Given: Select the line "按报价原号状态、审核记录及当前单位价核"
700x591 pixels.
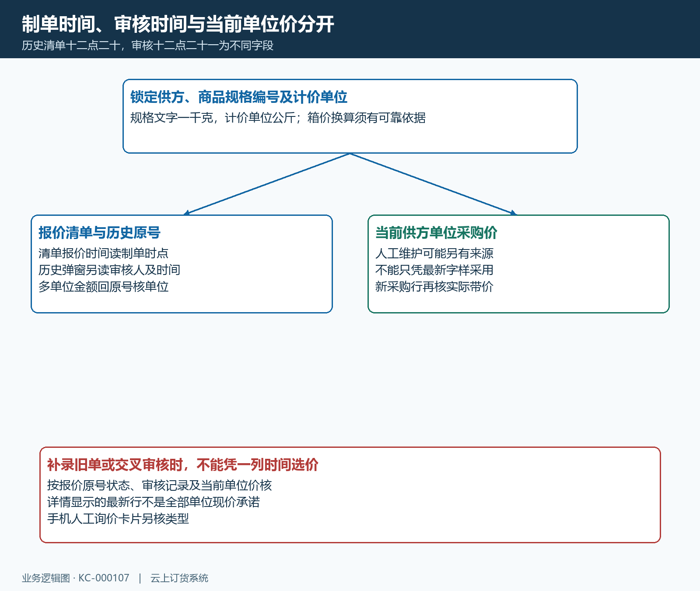Looking at the screenshot, I should click(x=160, y=485).
